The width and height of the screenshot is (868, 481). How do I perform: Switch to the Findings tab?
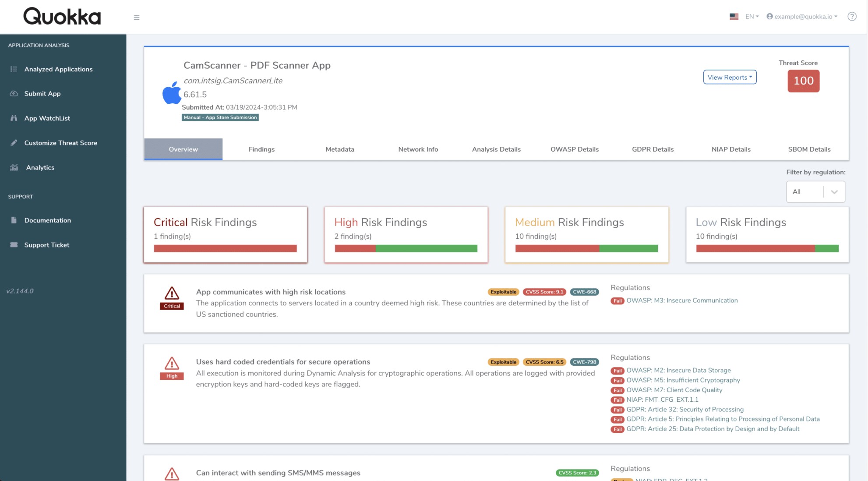(261, 149)
